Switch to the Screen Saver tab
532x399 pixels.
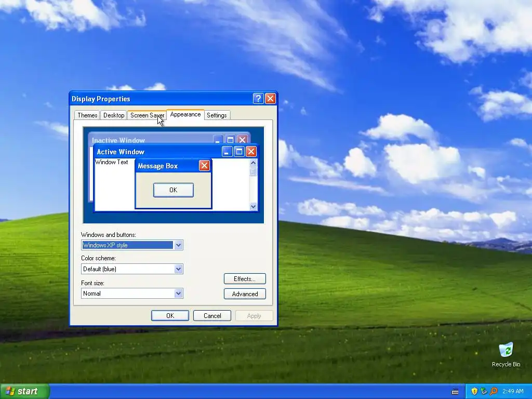click(147, 115)
